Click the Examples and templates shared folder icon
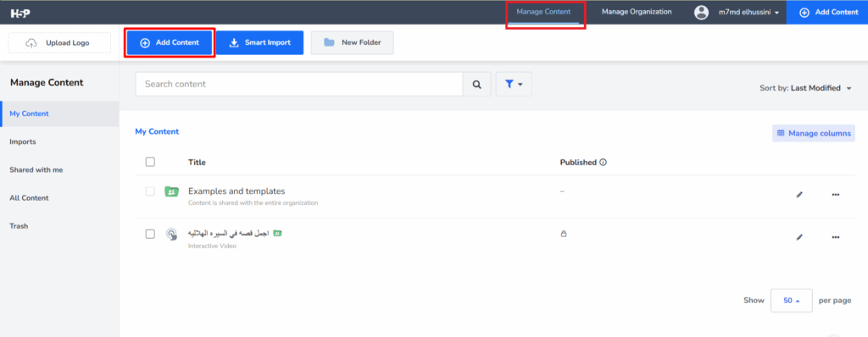Viewport: 868px width, 337px height. pos(171,192)
